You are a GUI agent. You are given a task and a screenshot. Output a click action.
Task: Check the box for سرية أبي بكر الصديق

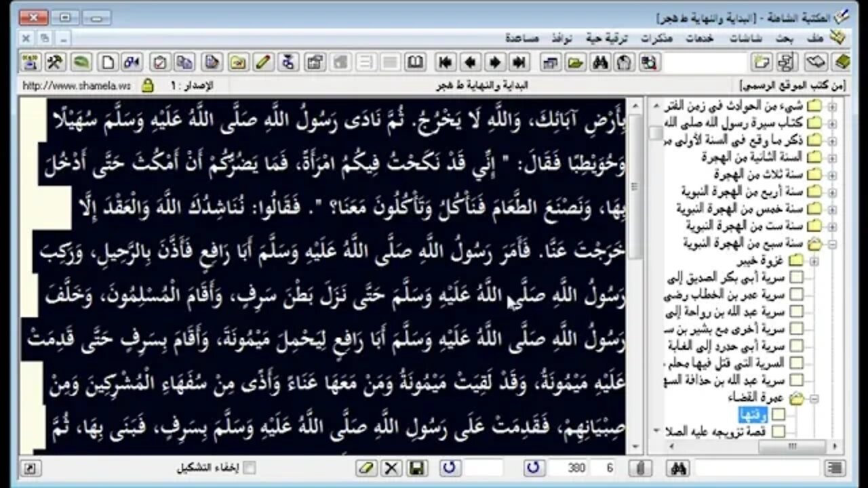(796, 277)
